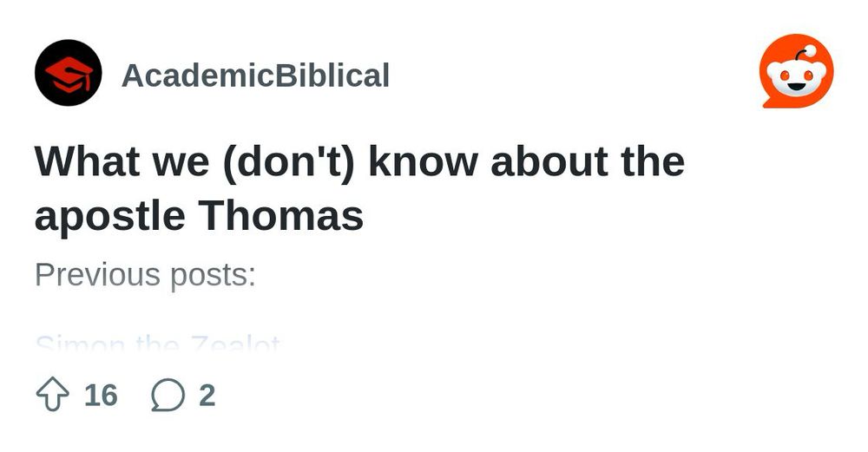868x452 pixels.
Task: Click the red mortarboard inside the black circle
Action: (69, 74)
